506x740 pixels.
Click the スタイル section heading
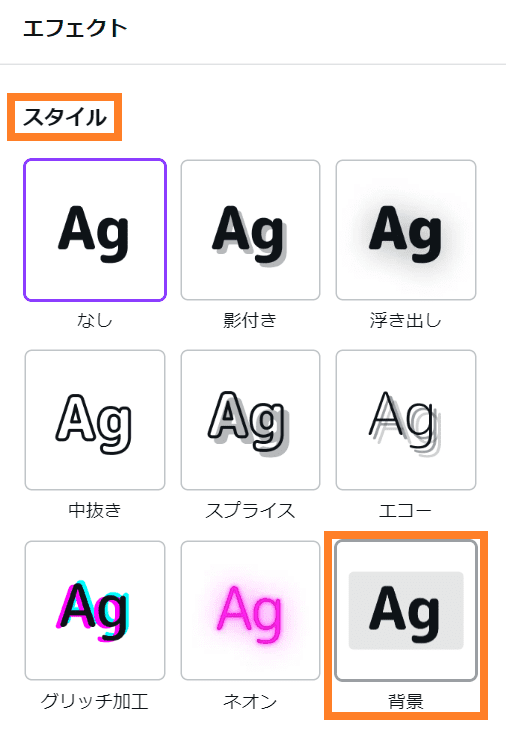click(x=65, y=117)
